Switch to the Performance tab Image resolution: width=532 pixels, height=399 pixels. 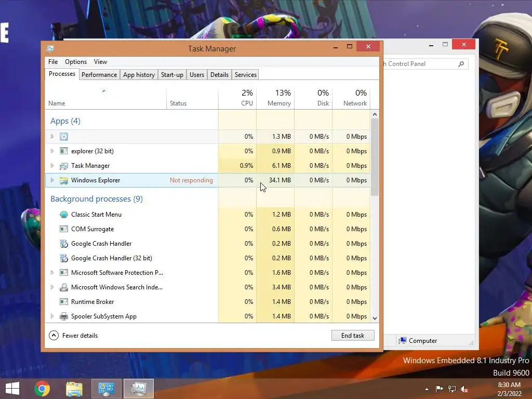pyautogui.click(x=99, y=75)
